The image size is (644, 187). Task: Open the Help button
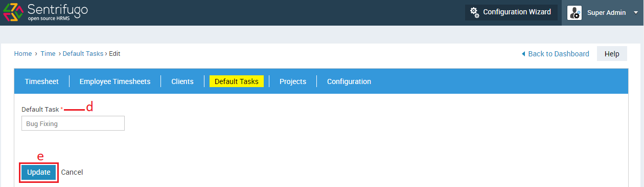[x=612, y=54]
